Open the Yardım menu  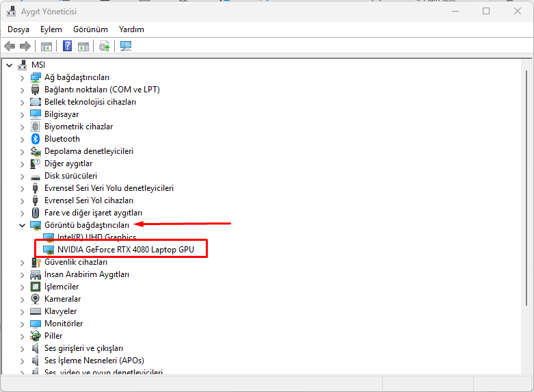click(131, 29)
